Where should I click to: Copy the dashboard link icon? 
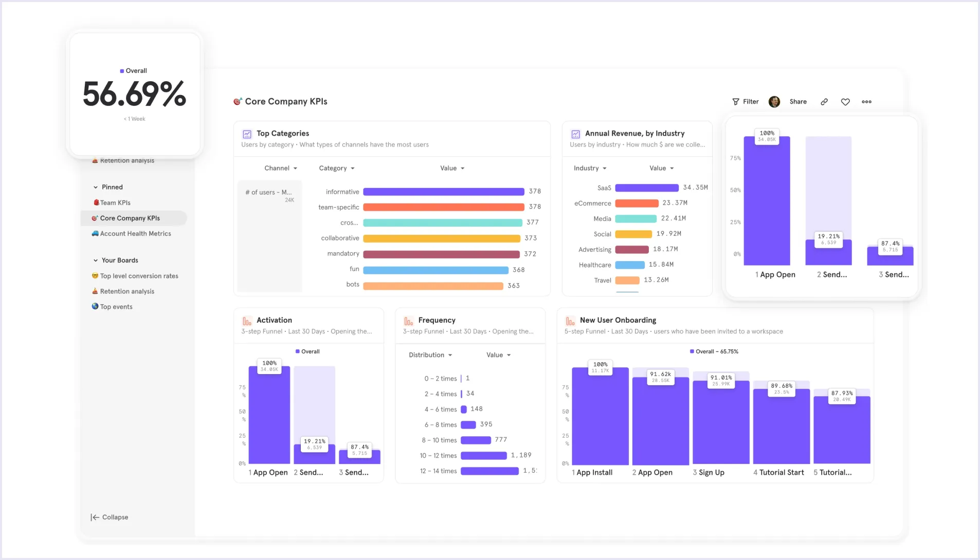click(x=824, y=102)
